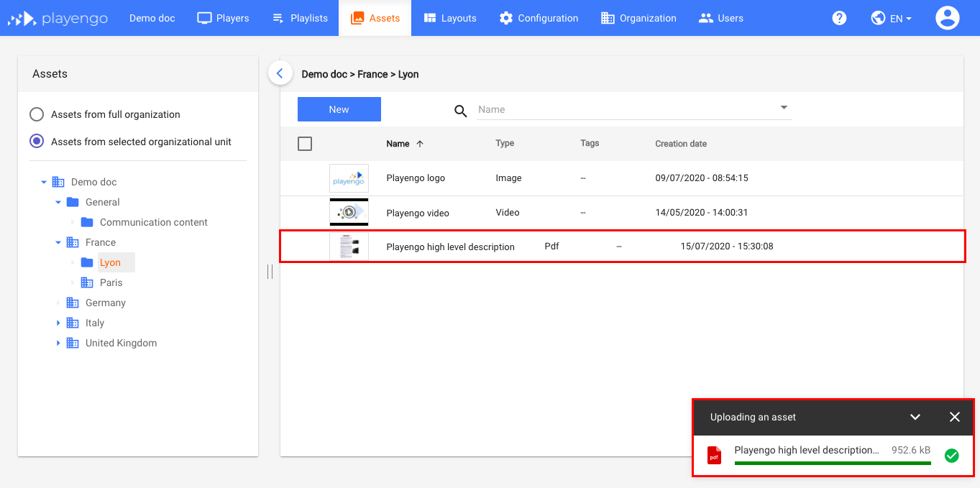Open the user account avatar icon

coord(948,18)
